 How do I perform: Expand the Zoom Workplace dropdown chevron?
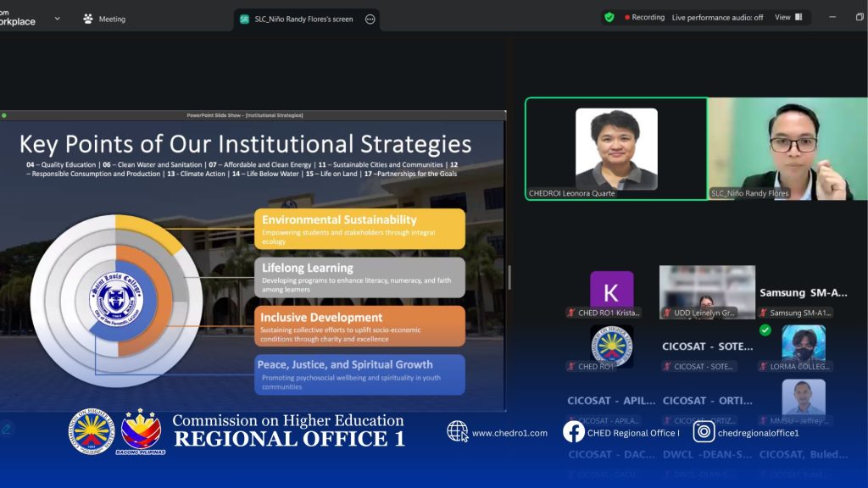58,19
